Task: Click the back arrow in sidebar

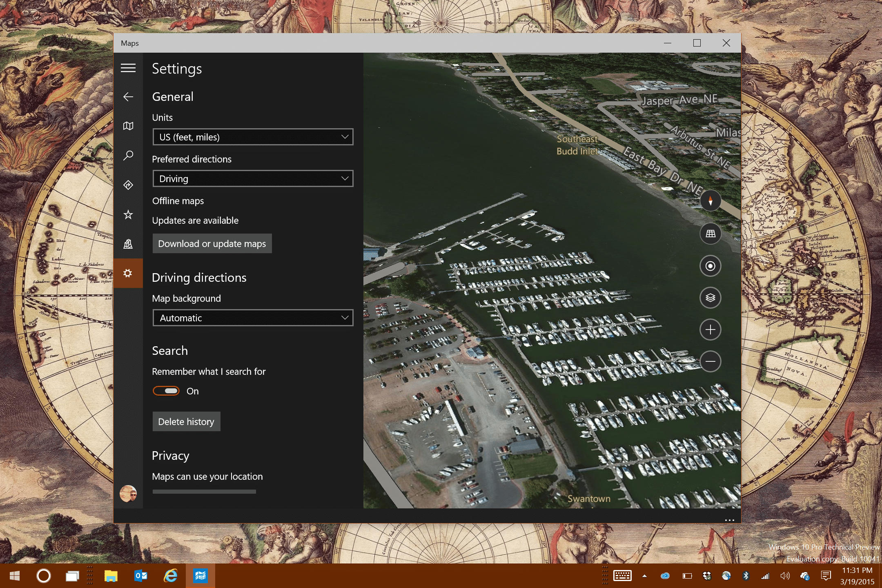Action: point(128,97)
